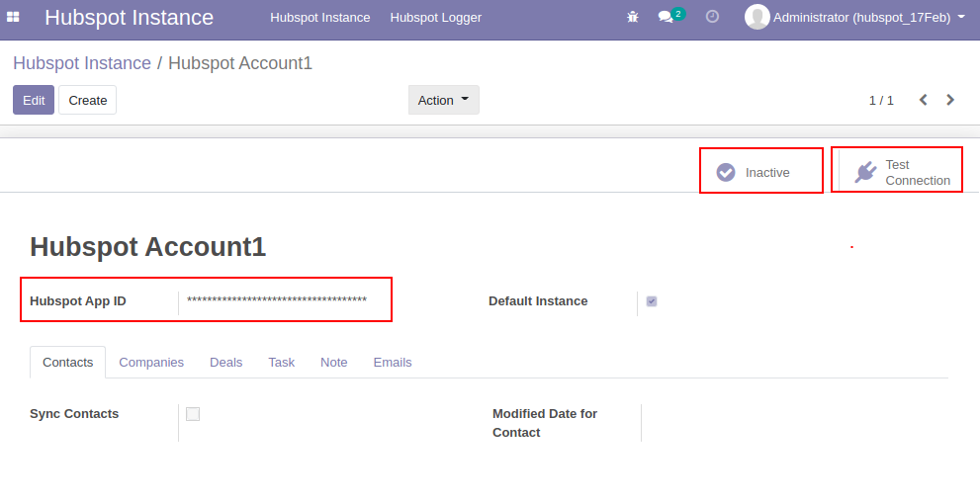Viewport: 980px width, 503px height.
Task: Click the Create button
Action: [87, 100]
